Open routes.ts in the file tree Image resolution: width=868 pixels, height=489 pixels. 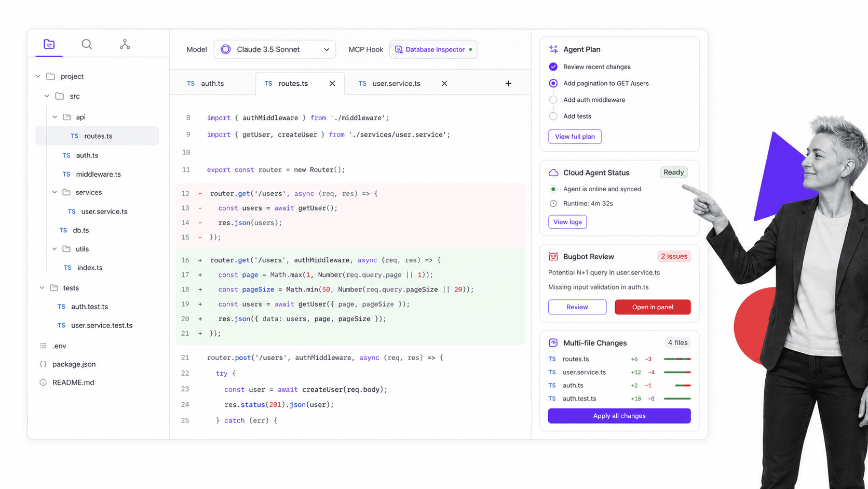click(98, 136)
